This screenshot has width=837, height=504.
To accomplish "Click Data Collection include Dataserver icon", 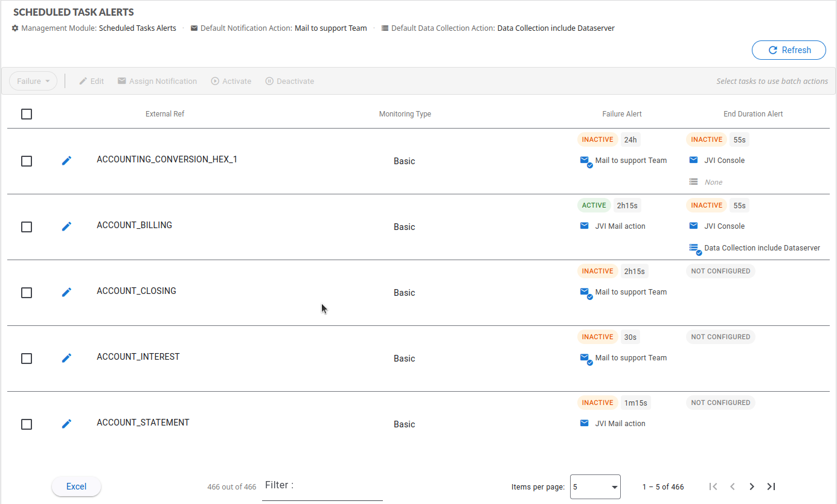I will point(694,248).
